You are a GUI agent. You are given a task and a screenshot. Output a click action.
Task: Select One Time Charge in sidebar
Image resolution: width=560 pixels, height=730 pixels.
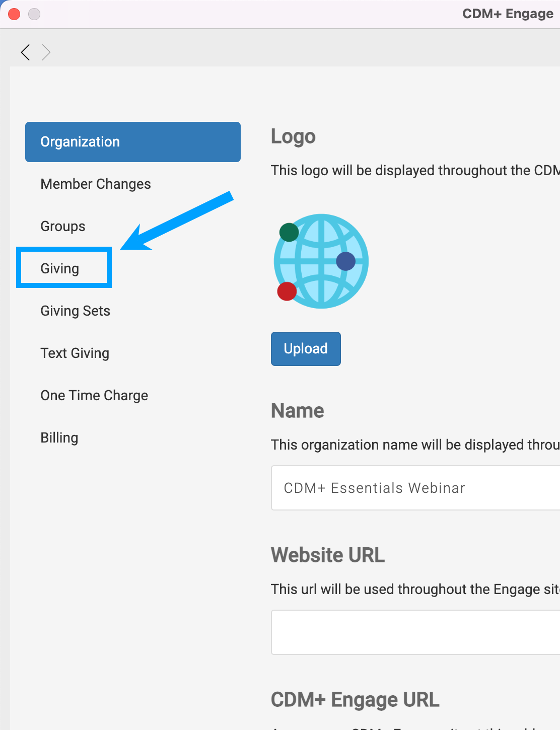(x=94, y=396)
